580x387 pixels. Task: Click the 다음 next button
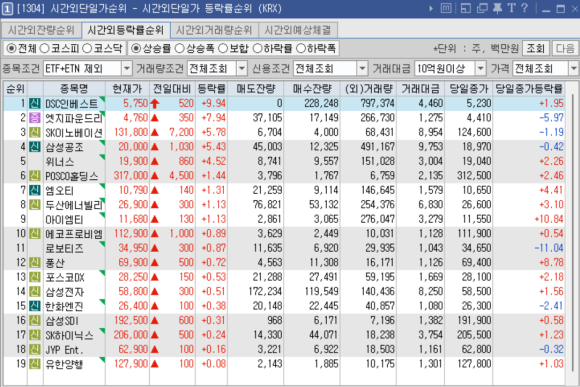(565, 48)
